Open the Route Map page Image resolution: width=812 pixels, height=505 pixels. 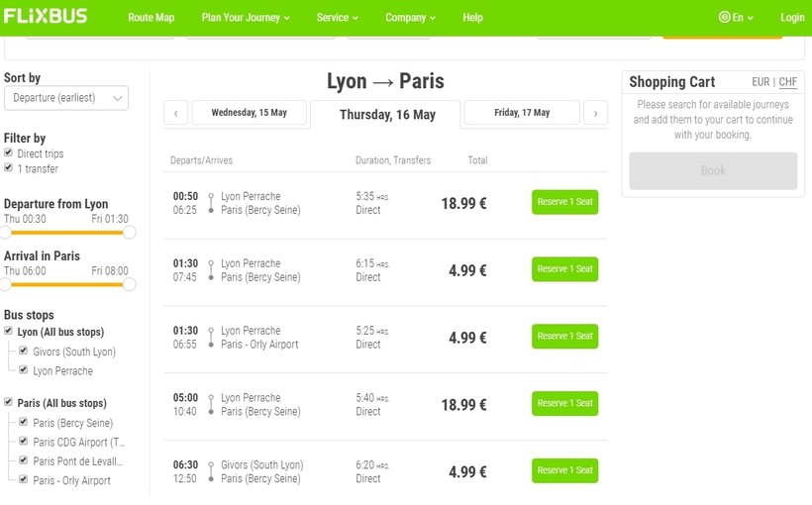(151, 17)
